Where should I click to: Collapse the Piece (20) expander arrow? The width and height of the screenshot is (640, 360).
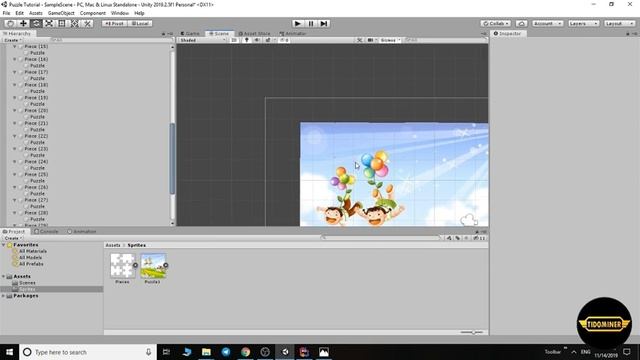coord(15,111)
